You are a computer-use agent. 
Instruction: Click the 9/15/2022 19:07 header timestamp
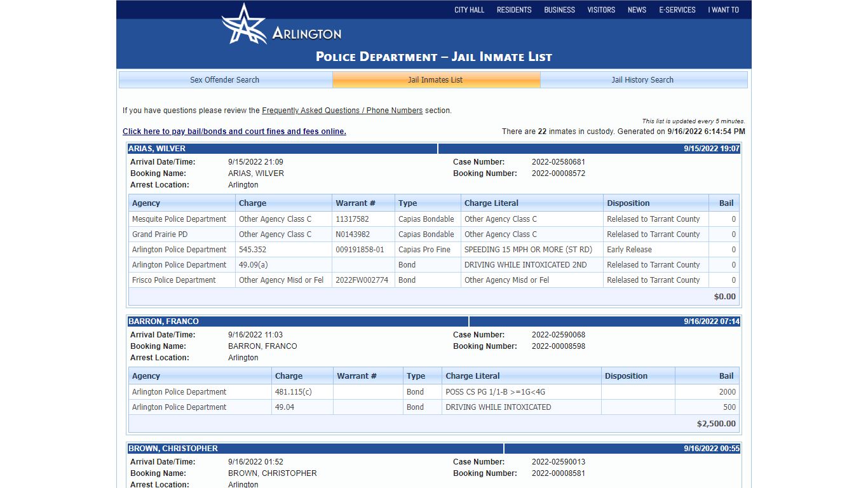[x=712, y=149]
